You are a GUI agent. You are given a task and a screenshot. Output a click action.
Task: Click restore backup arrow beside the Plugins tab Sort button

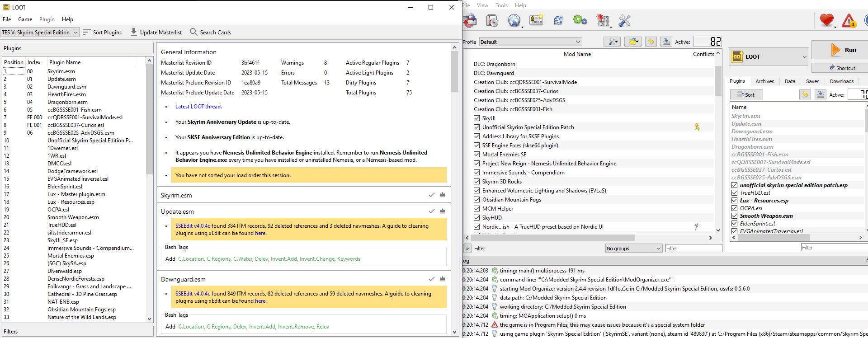coord(805,94)
